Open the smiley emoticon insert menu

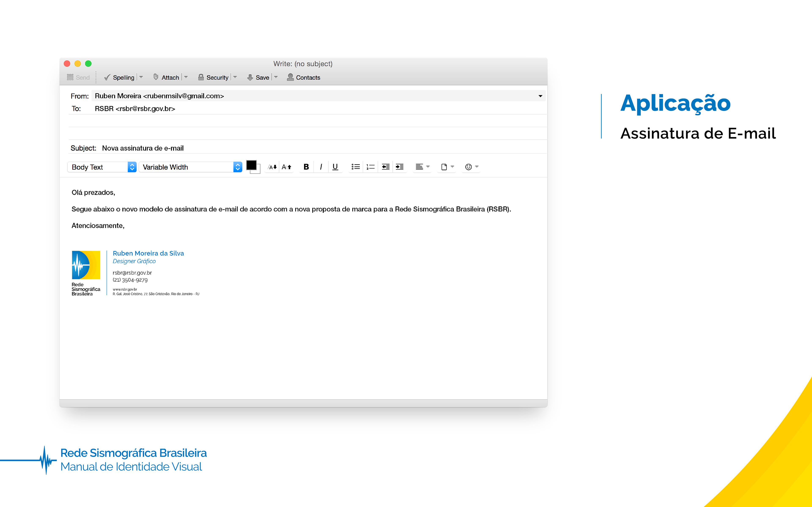pos(471,167)
